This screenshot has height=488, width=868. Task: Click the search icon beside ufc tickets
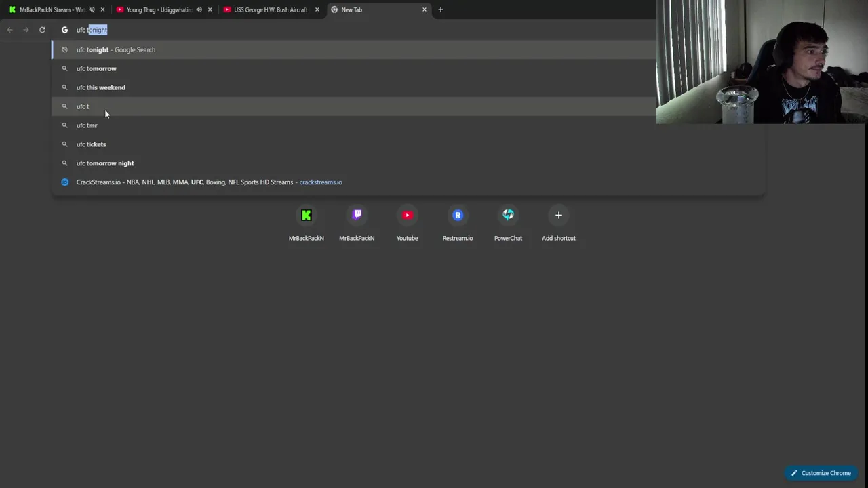click(x=65, y=144)
